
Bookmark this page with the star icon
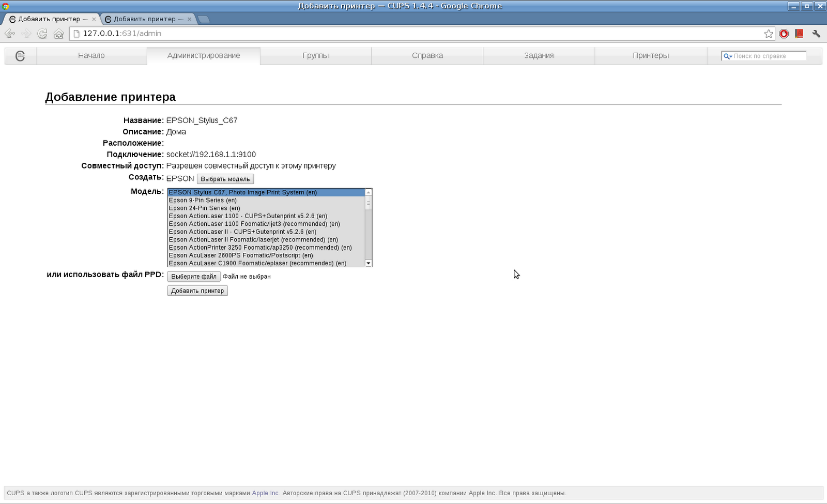coord(769,34)
